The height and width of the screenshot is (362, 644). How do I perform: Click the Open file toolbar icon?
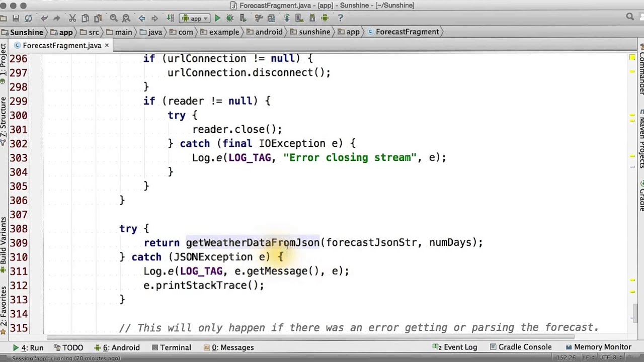pyautogui.click(x=3, y=18)
